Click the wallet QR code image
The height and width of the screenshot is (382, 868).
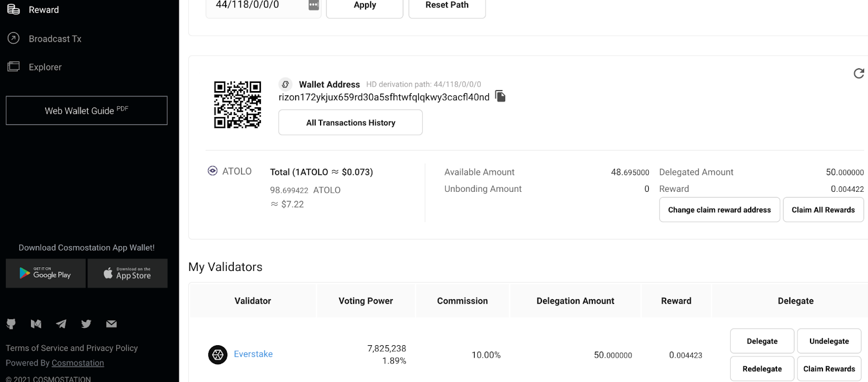[237, 105]
